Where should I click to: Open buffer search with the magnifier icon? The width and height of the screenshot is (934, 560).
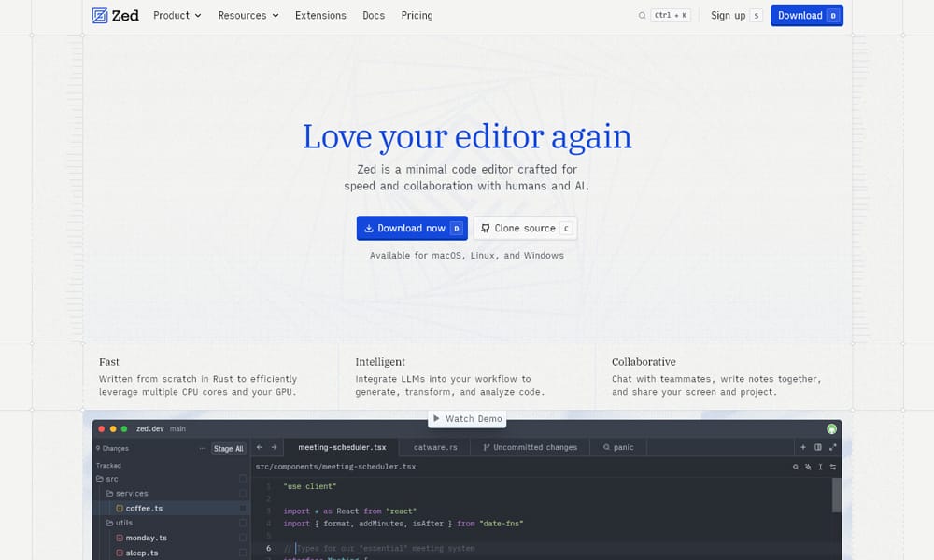[796, 467]
